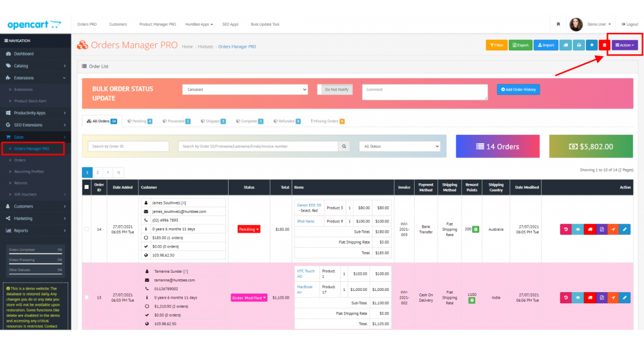Open Pending status dropdown for order 14

pyautogui.click(x=249, y=230)
